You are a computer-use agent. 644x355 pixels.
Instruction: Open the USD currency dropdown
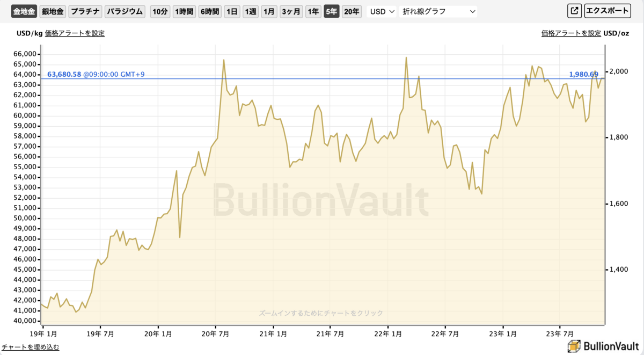(382, 11)
